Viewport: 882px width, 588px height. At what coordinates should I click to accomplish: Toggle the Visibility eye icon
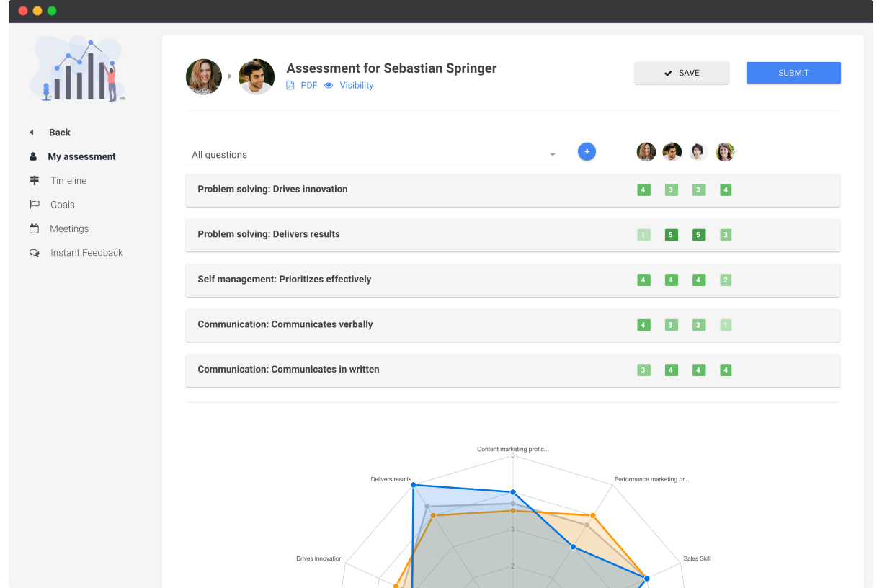(x=329, y=85)
